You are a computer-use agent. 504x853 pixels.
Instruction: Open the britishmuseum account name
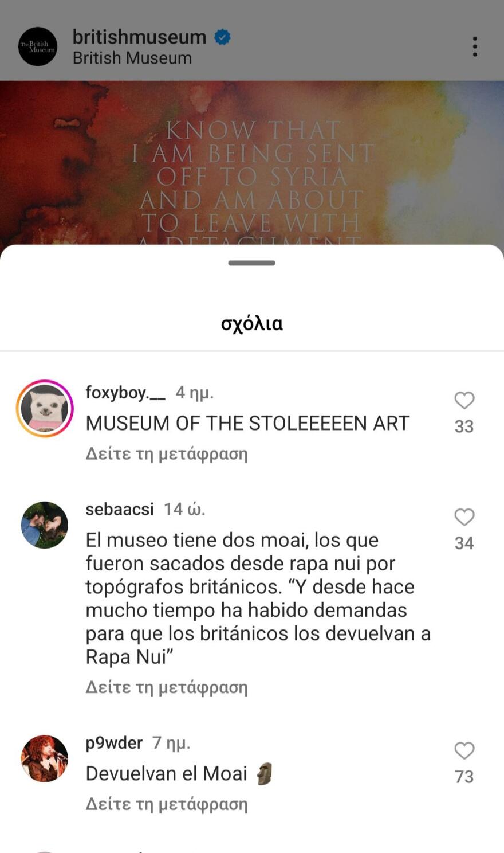(x=139, y=37)
